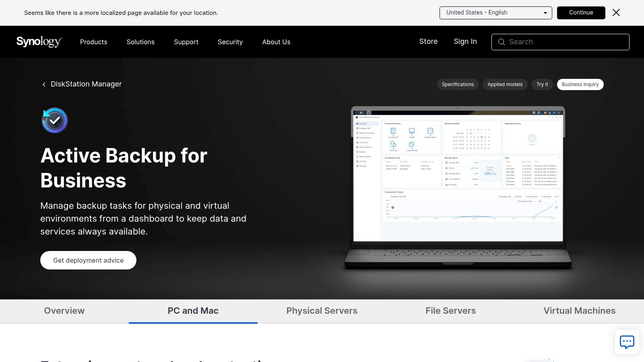
Task: Open the Products menu
Action: pyautogui.click(x=94, y=42)
